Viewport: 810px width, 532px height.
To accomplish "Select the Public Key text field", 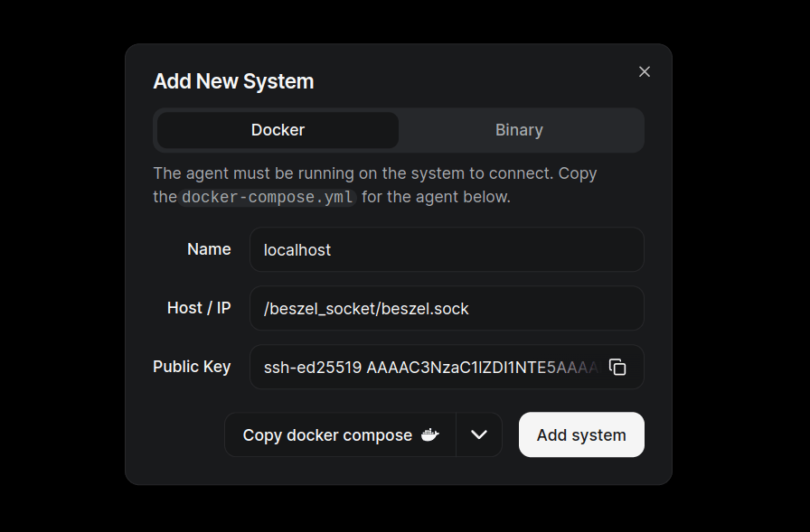I will click(x=429, y=367).
